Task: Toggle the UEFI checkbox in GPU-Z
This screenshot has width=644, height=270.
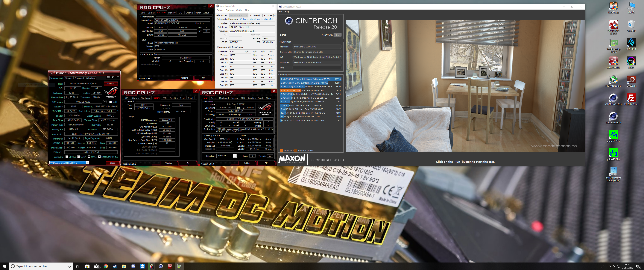Action: (x=110, y=102)
